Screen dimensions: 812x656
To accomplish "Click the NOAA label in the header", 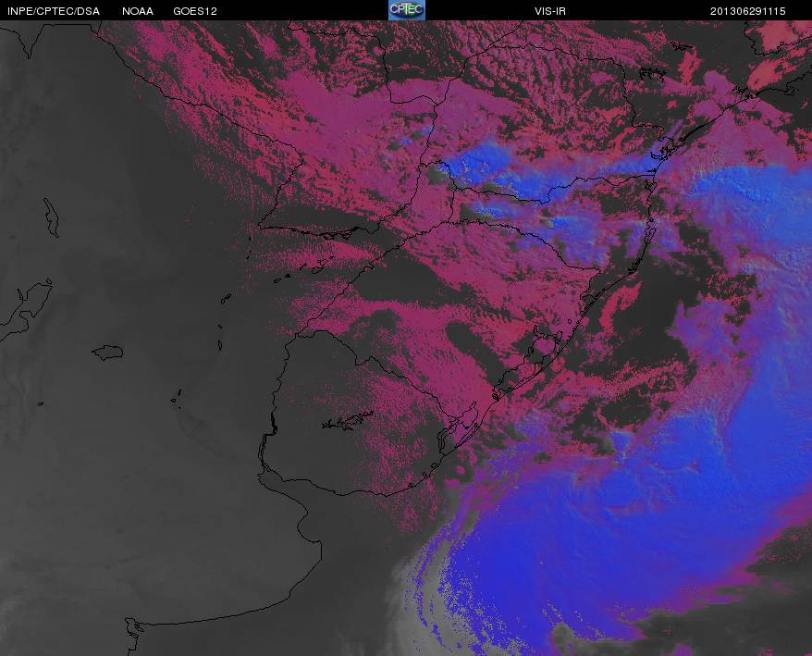I will pos(138,11).
